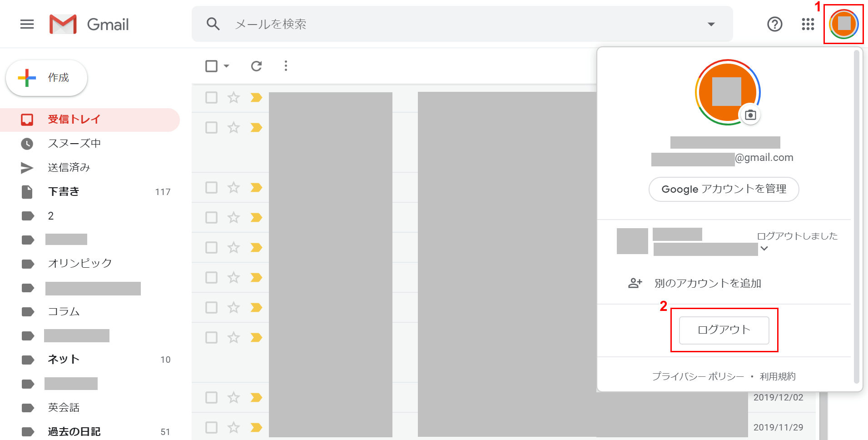The height and width of the screenshot is (440, 868).
Task: Open the select-all dropdown arrow
Action: [x=226, y=66]
